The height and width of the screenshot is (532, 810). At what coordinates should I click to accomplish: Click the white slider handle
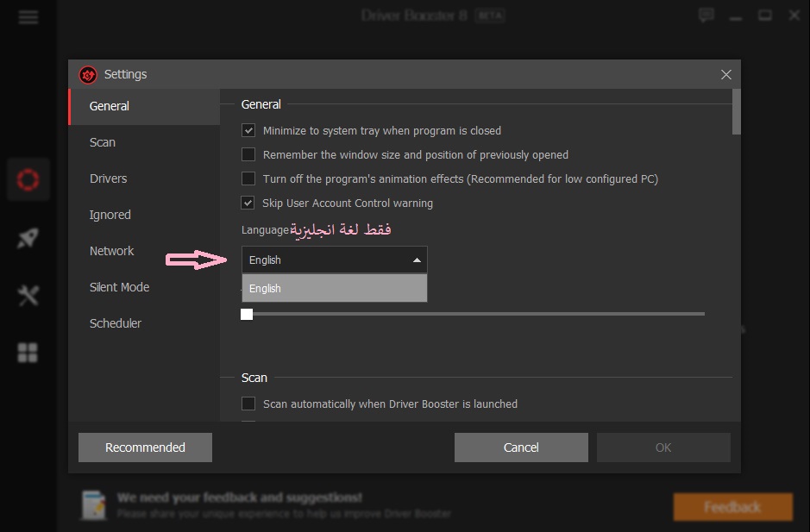[247, 314]
